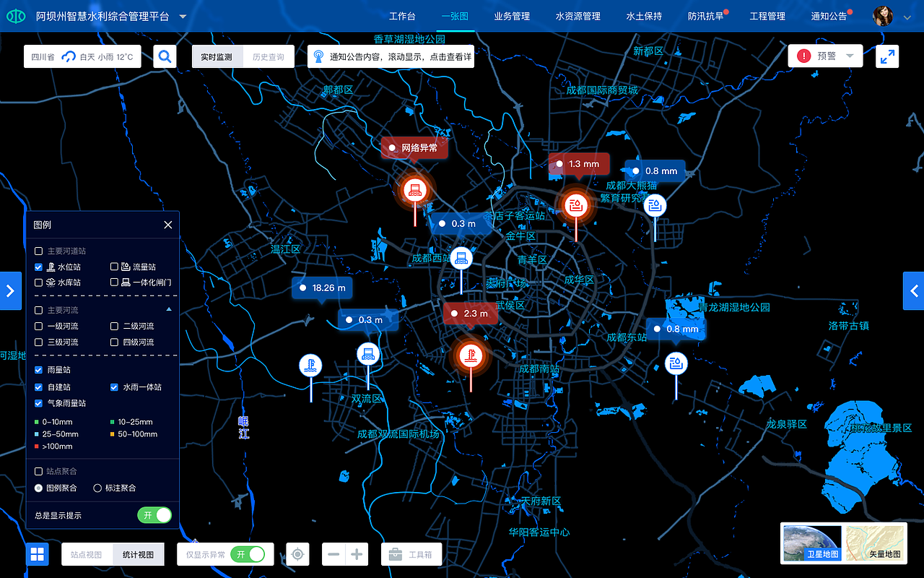Open the 水资源管理 menu
Image resolution: width=924 pixels, height=578 pixels.
point(578,16)
